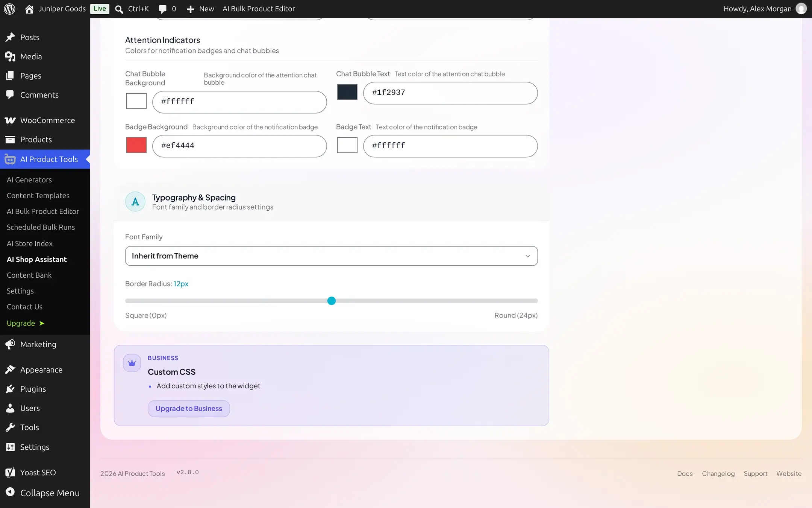The image size is (812, 508).
Task: Open Appearance paintbrush icon
Action: coord(10,370)
